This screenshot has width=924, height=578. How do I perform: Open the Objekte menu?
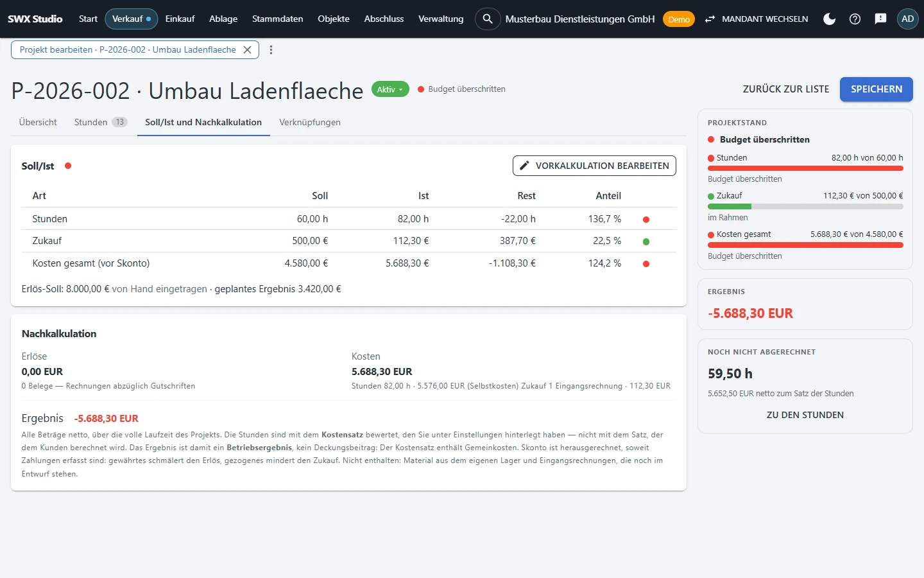click(x=334, y=19)
